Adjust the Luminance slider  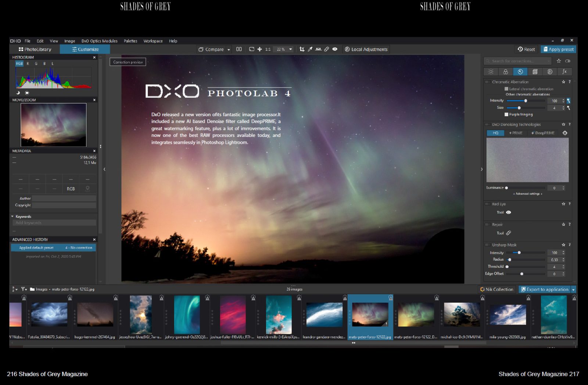pos(526,188)
